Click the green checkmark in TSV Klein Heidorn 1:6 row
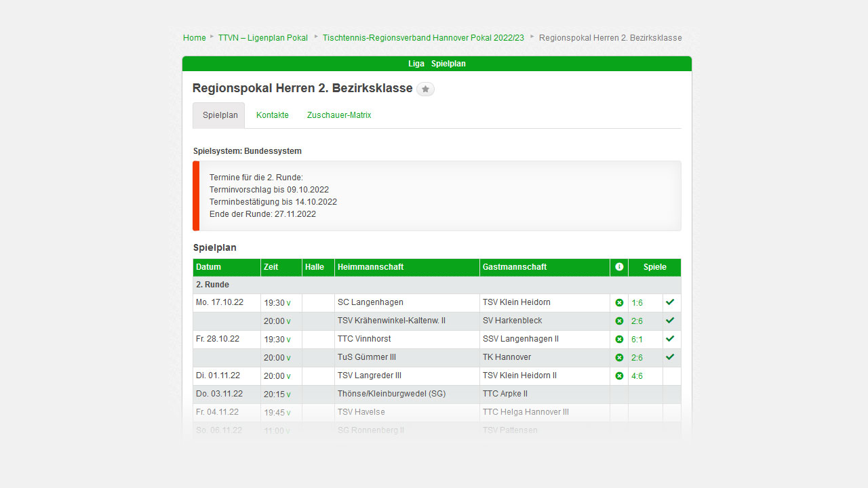Image resolution: width=868 pixels, height=488 pixels. click(x=670, y=302)
